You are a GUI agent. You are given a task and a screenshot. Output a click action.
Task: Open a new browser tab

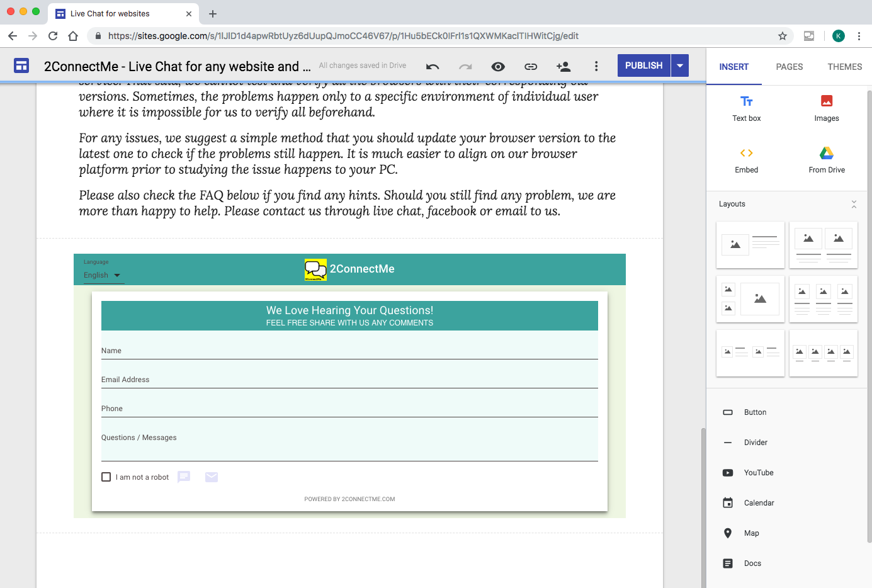coord(213,14)
